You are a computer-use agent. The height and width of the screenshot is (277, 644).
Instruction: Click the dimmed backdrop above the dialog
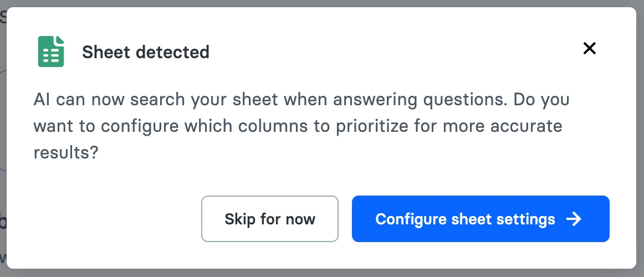321,3
